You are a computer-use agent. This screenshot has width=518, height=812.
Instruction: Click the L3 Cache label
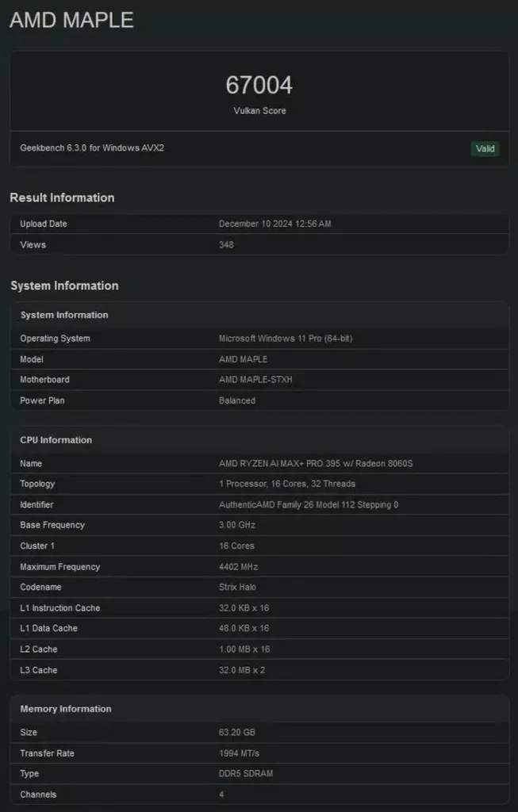coord(38,670)
